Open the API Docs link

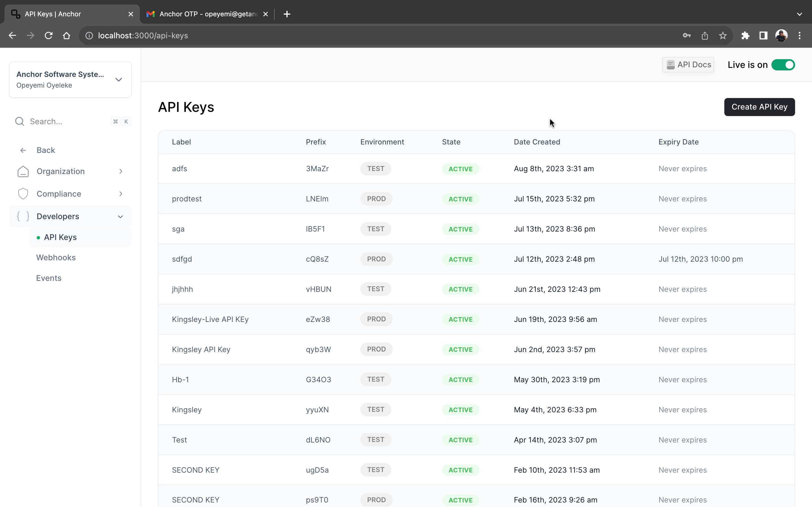click(688, 65)
